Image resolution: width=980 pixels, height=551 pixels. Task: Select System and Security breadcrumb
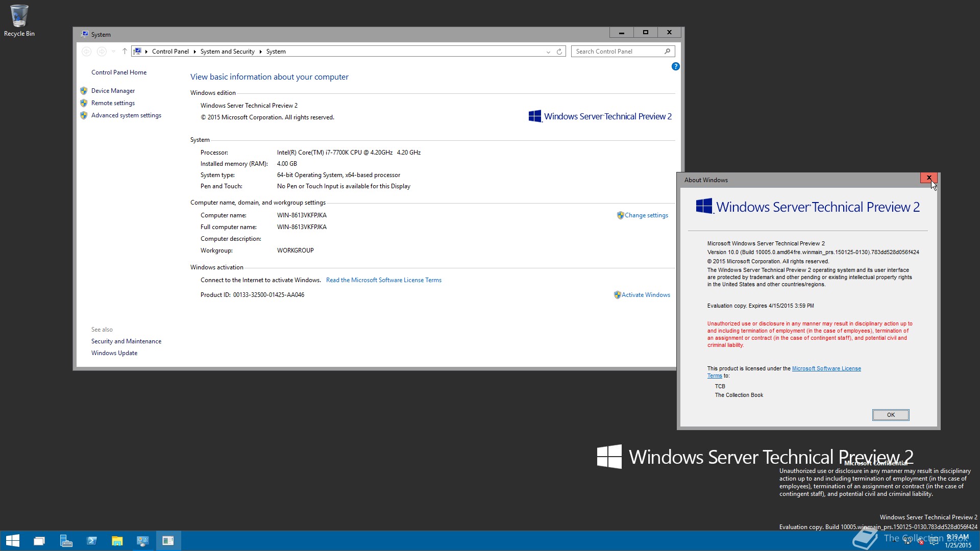point(227,52)
